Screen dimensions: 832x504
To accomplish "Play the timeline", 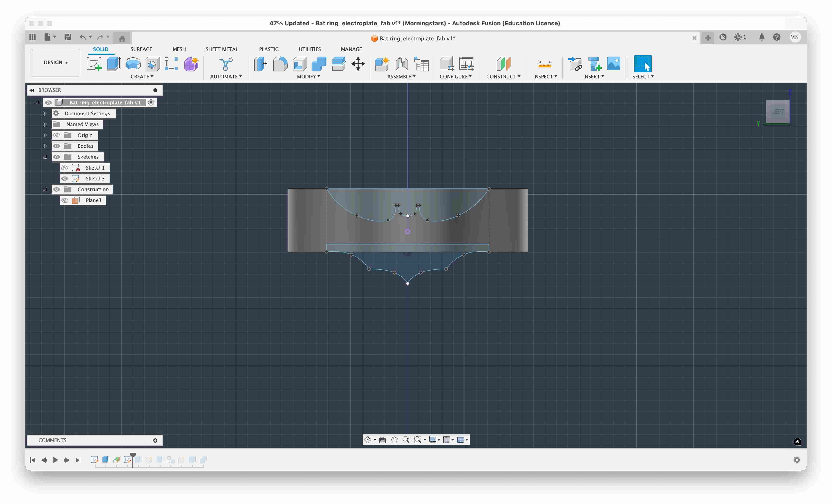I will coord(55,460).
